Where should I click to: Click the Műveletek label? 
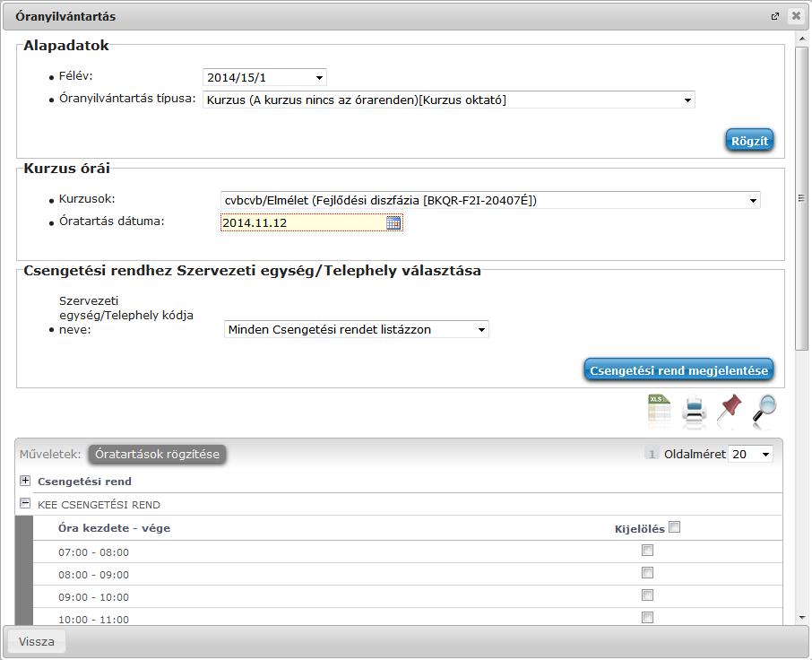click(50, 455)
